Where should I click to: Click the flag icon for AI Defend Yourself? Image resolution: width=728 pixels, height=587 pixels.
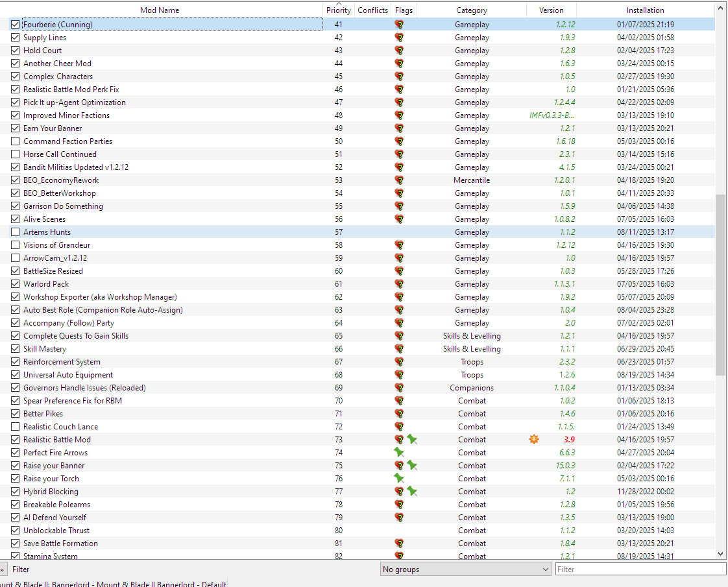pos(399,518)
